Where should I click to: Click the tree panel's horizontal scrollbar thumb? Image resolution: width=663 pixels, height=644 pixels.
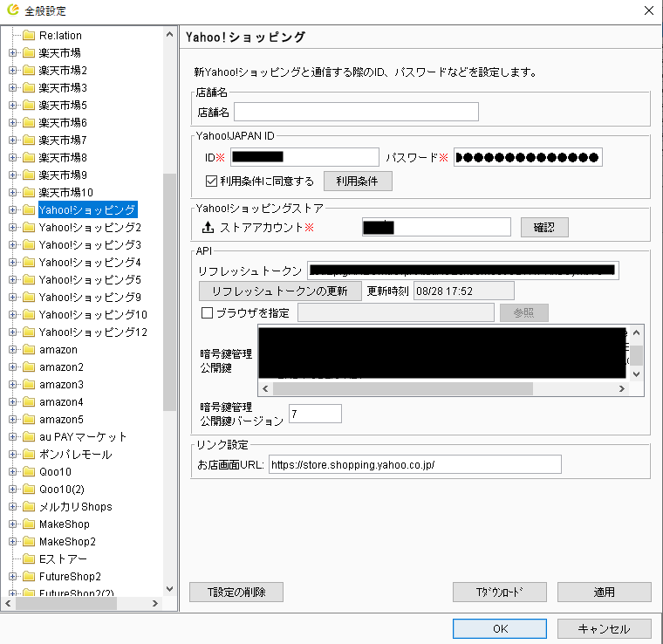pos(66,603)
